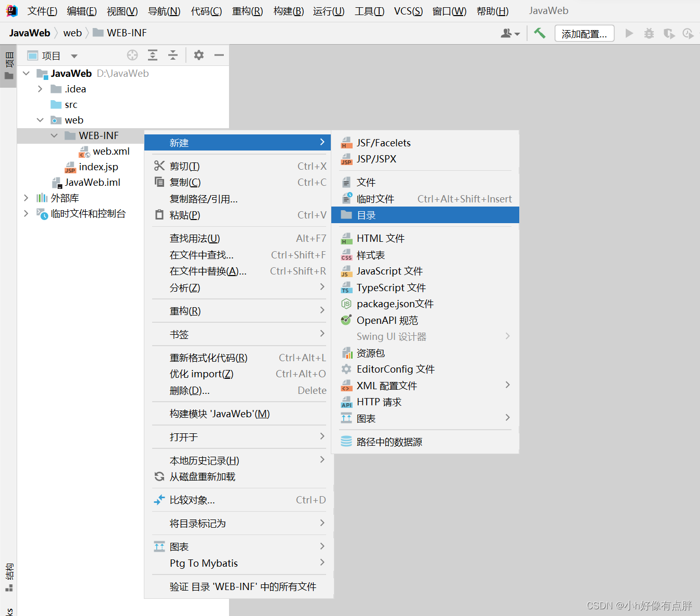700x616 pixels.
Task: Open the 重构(R) menu in menu bar
Action: pos(247,11)
